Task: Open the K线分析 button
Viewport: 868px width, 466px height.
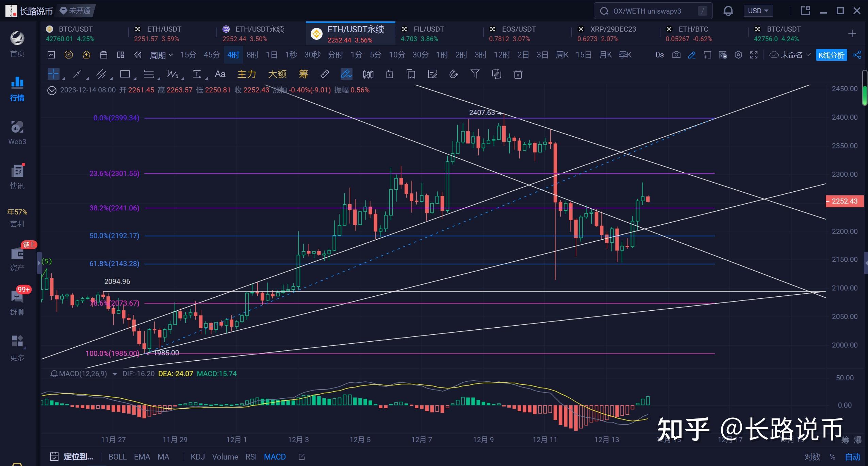Action: pos(831,55)
